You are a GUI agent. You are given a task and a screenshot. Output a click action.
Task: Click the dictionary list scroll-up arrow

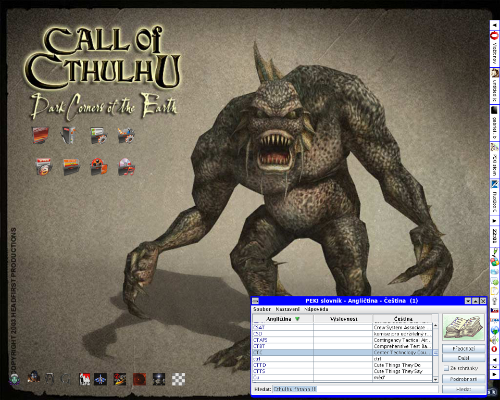435,325
